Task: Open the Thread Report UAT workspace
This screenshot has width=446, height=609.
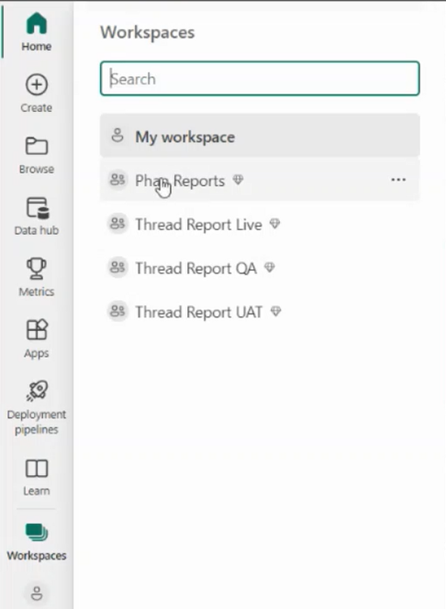Action: pyautogui.click(x=260, y=311)
